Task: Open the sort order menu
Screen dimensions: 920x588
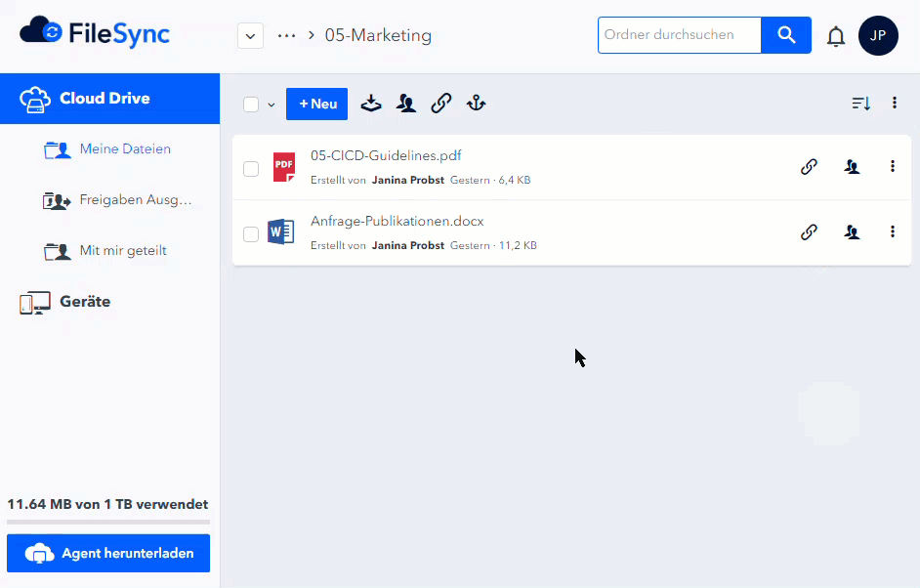Action: (860, 104)
